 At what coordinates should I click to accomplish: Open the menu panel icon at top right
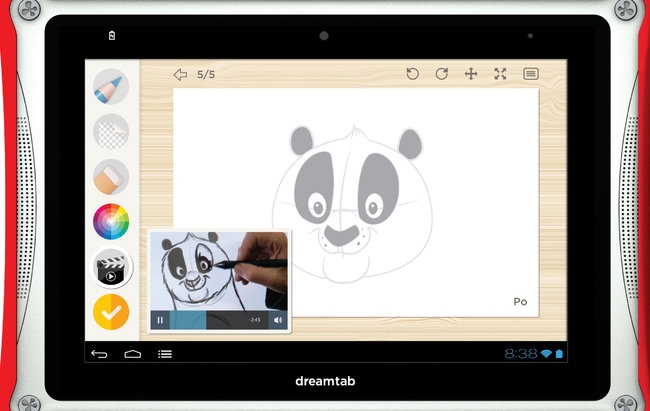[531, 75]
